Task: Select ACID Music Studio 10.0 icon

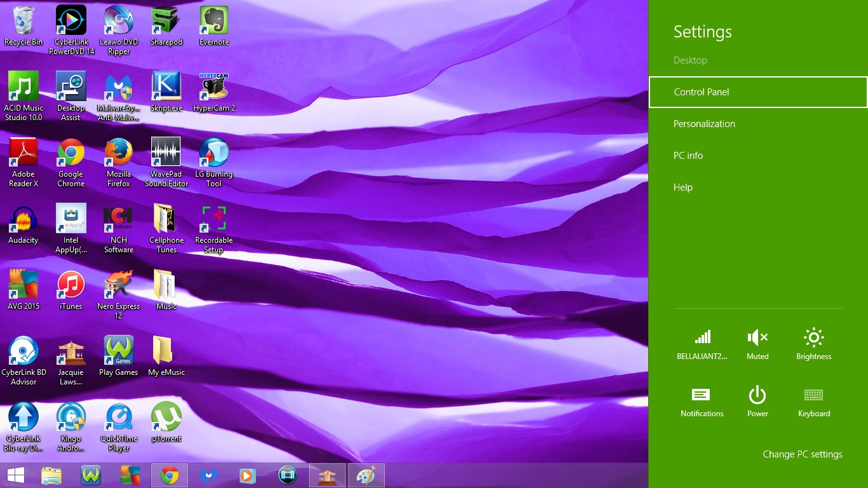Action: tap(24, 96)
